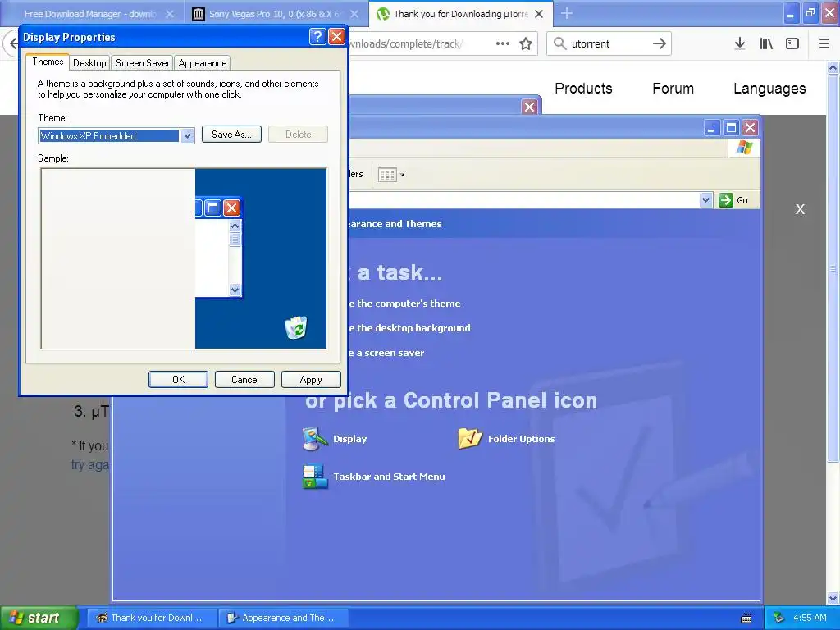The width and height of the screenshot is (840, 630).
Task: Switch to the Sony Vegas Pro browser tab
Action: click(276, 14)
